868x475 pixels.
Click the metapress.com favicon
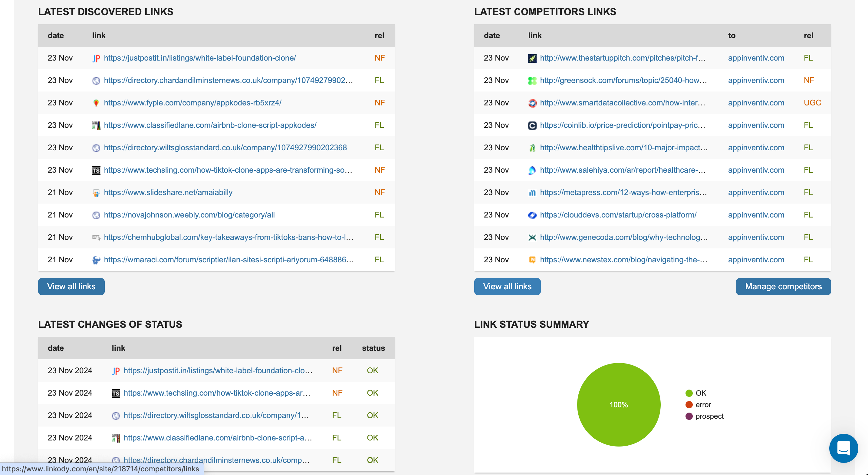pyautogui.click(x=532, y=193)
